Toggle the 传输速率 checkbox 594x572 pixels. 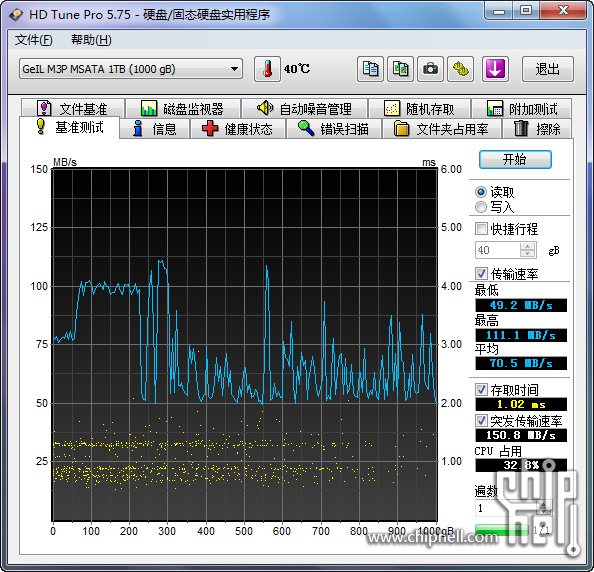481,273
